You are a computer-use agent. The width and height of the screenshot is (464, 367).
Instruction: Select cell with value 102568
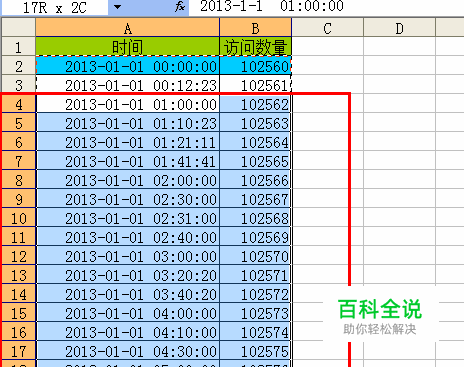(256, 218)
